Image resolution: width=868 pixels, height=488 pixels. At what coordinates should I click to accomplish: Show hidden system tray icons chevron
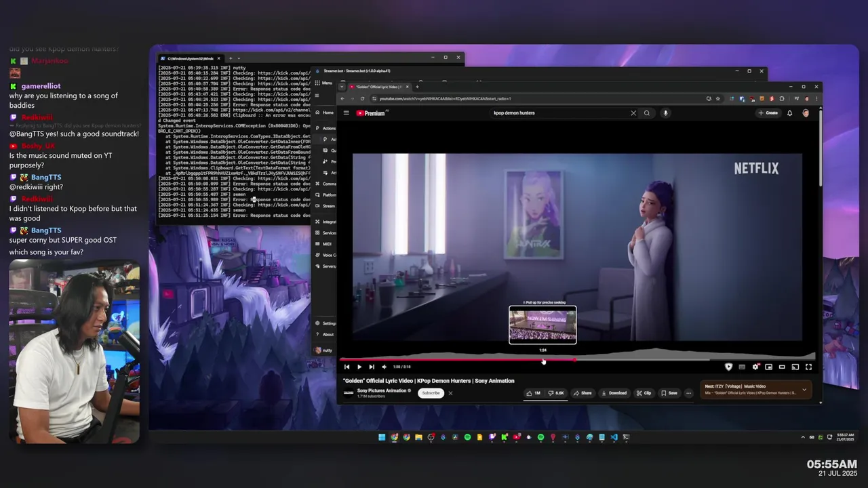pyautogui.click(x=803, y=437)
